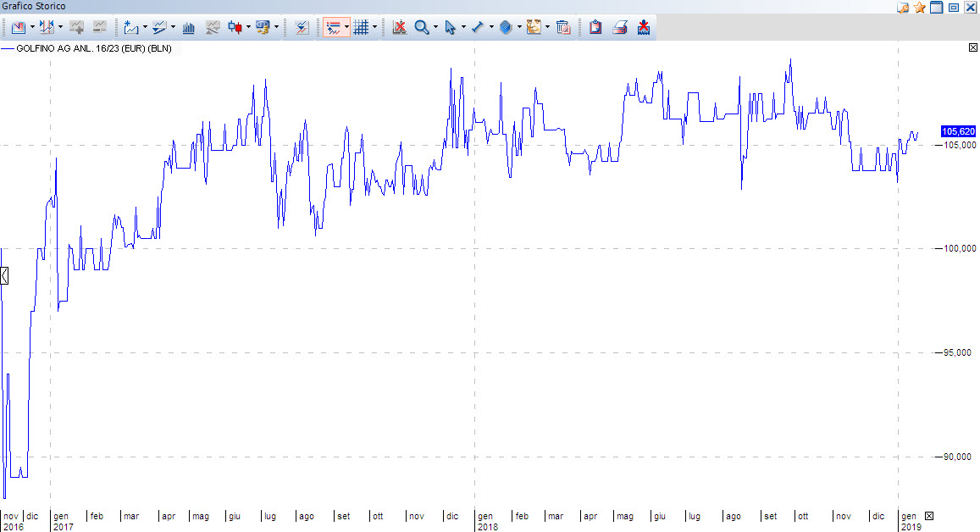
Task: Click the candlestick chart type icon
Action: tap(235, 27)
